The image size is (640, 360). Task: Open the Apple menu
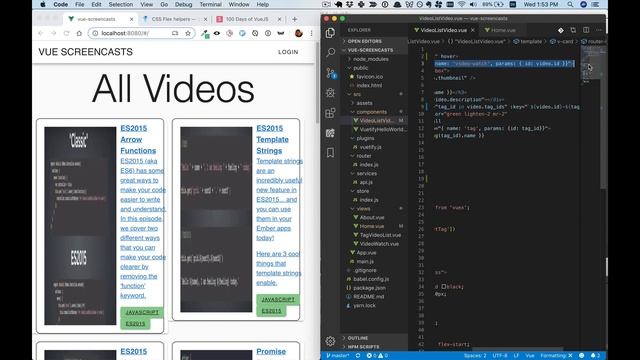click(43, 4)
